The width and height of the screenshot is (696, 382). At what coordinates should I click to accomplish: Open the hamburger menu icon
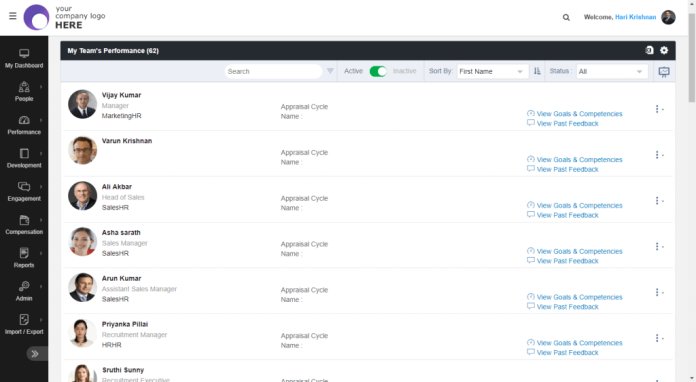coord(12,16)
